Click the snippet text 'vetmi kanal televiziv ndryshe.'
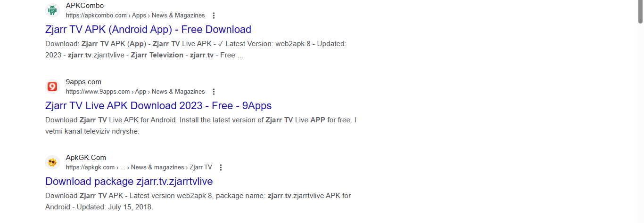The height and width of the screenshot is (223, 644). coord(92,131)
